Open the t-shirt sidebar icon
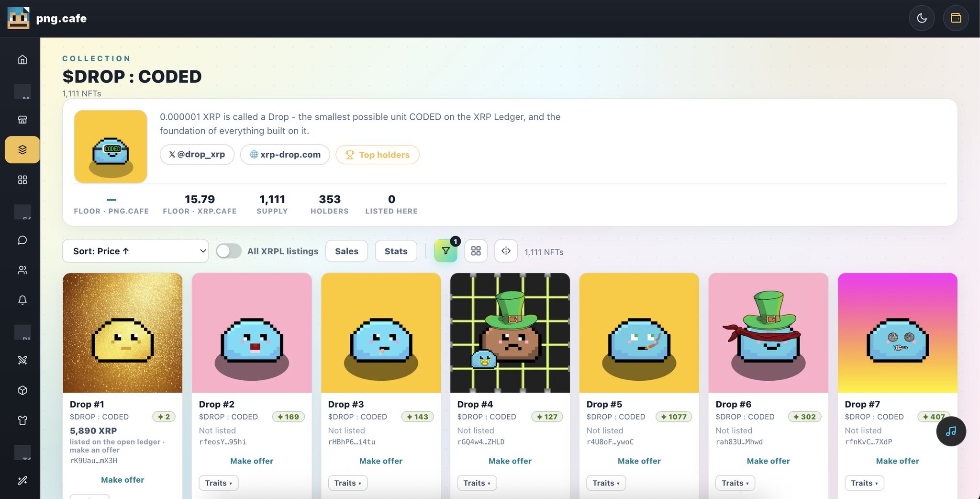The height and width of the screenshot is (499, 980). tap(22, 420)
